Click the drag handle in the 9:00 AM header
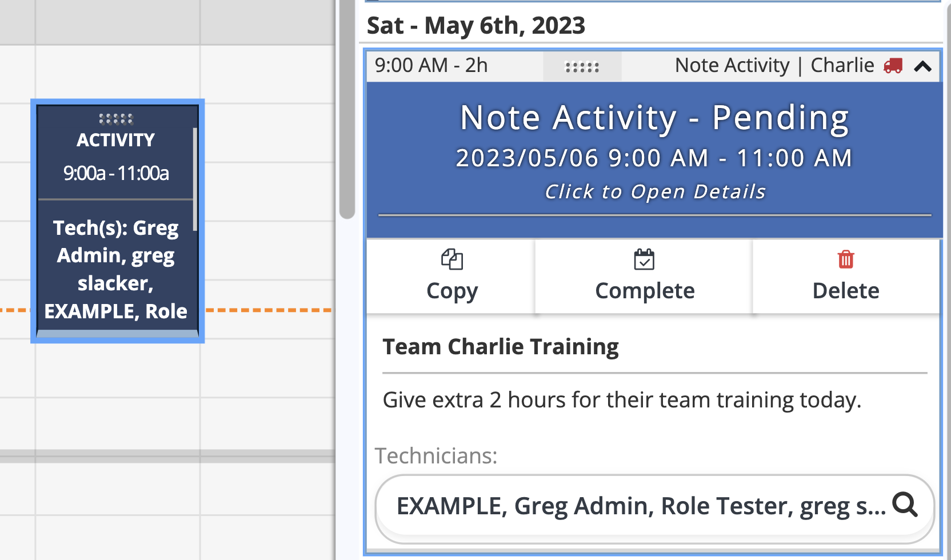Image resolution: width=951 pixels, height=560 pixels. coord(582,67)
